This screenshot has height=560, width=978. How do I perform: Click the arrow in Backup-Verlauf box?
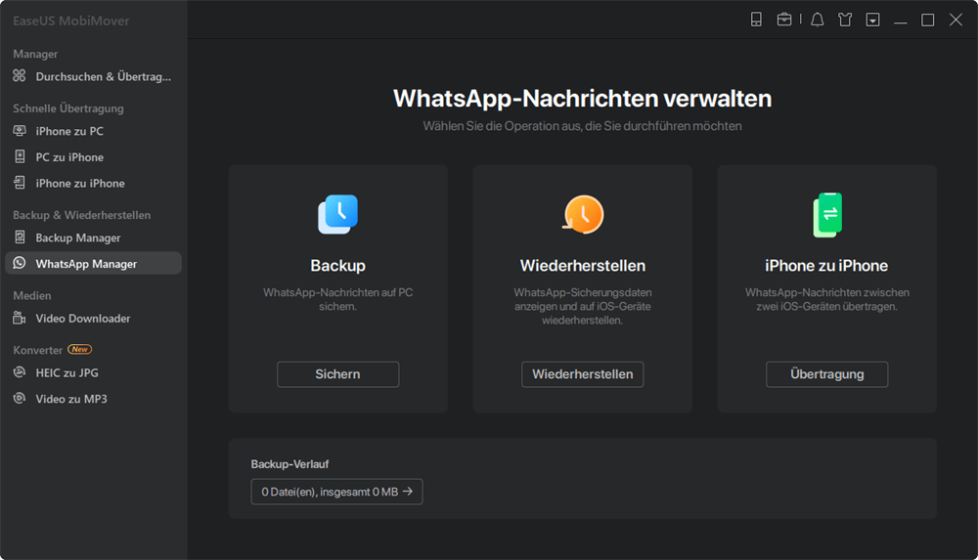pos(408,492)
